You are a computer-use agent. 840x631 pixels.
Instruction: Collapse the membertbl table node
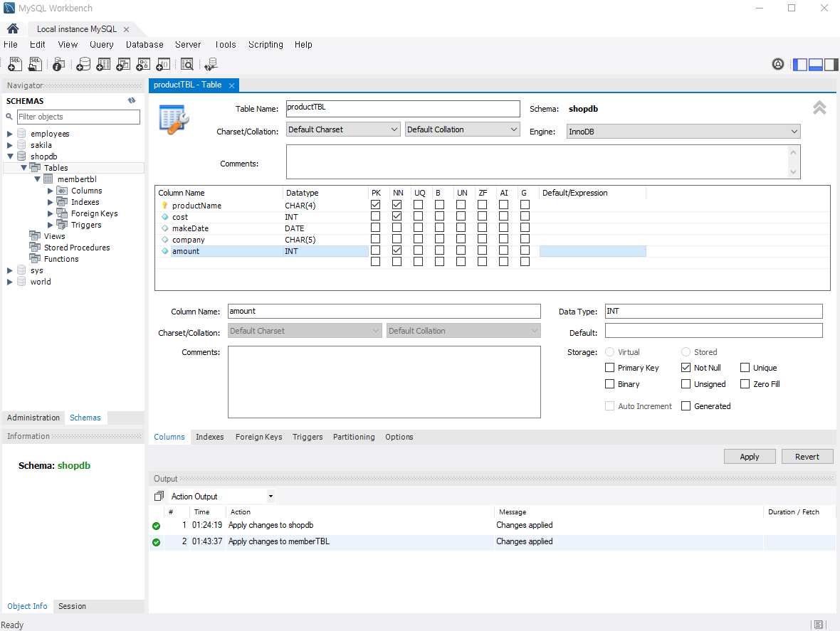coord(37,179)
